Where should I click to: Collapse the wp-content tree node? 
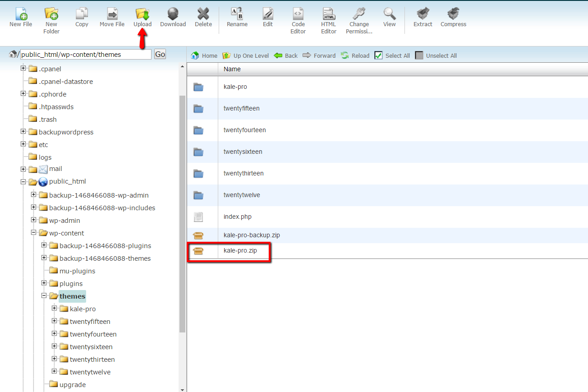tap(33, 233)
